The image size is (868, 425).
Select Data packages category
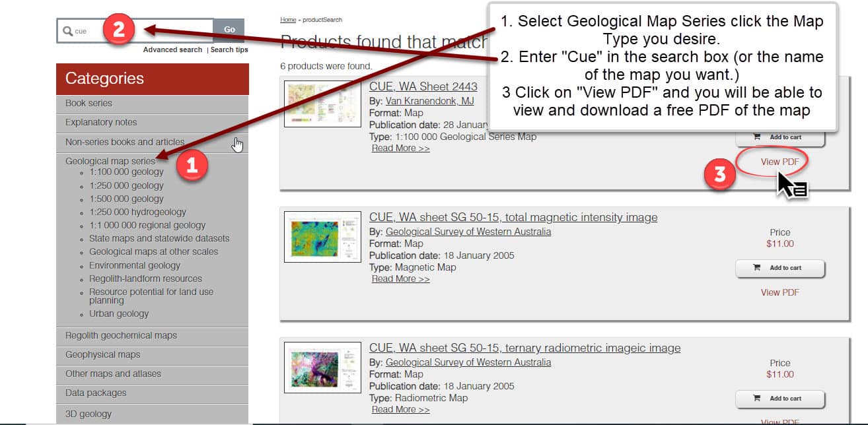click(152, 393)
